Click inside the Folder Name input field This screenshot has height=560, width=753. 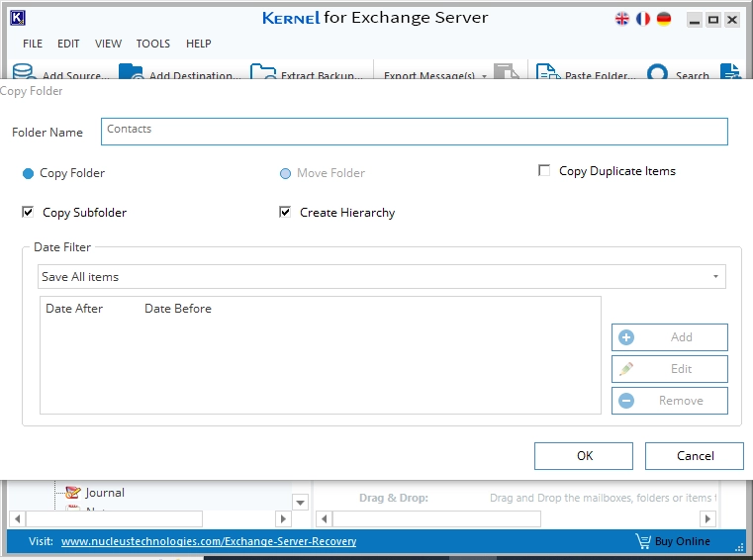click(414, 132)
